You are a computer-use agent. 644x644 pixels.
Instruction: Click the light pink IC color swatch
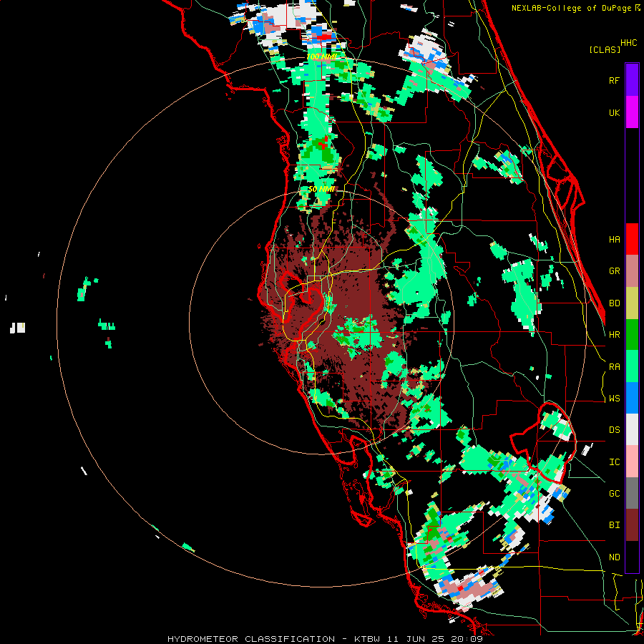click(632, 462)
